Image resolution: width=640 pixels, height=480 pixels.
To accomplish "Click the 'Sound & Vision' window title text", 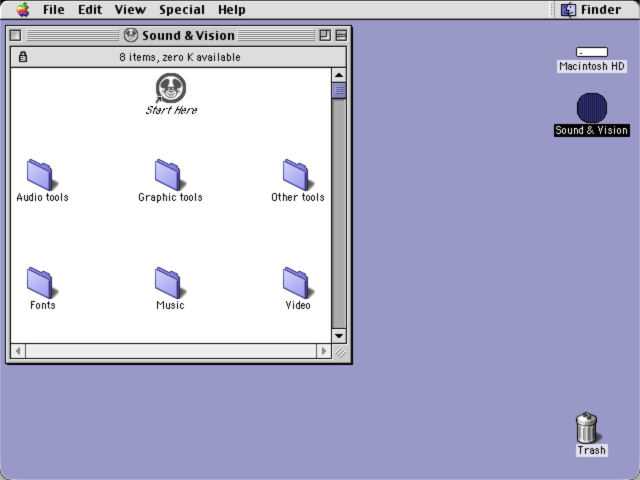I will coord(188,36).
